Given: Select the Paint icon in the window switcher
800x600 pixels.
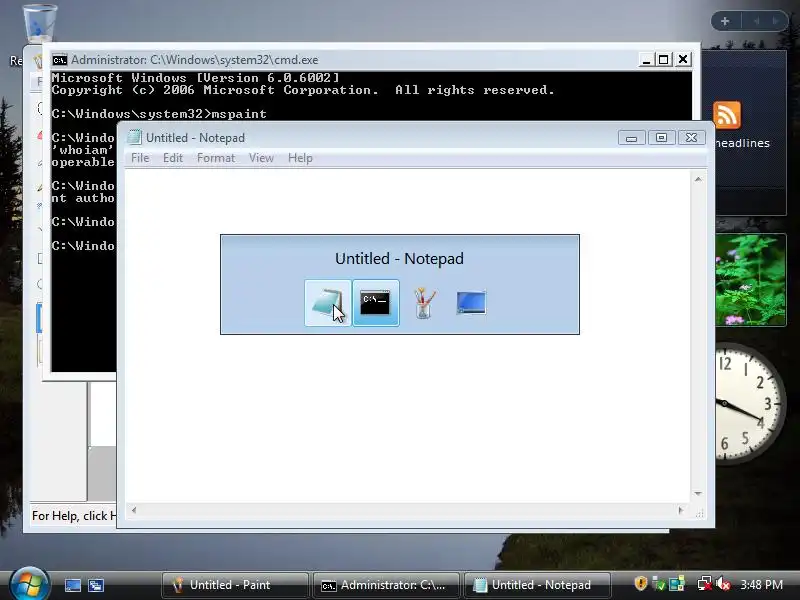Looking at the screenshot, I should (424, 303).
